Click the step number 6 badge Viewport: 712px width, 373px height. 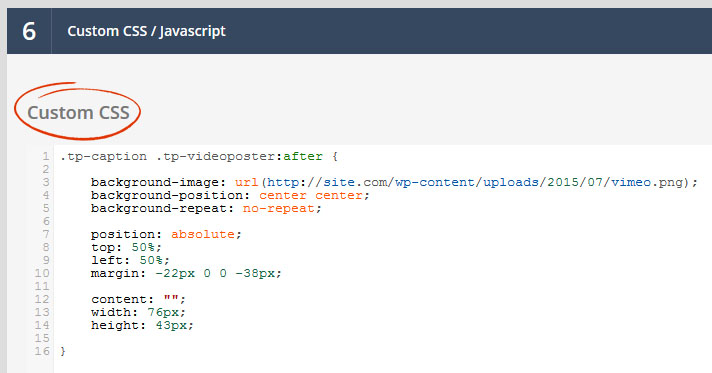pos(29,31)
